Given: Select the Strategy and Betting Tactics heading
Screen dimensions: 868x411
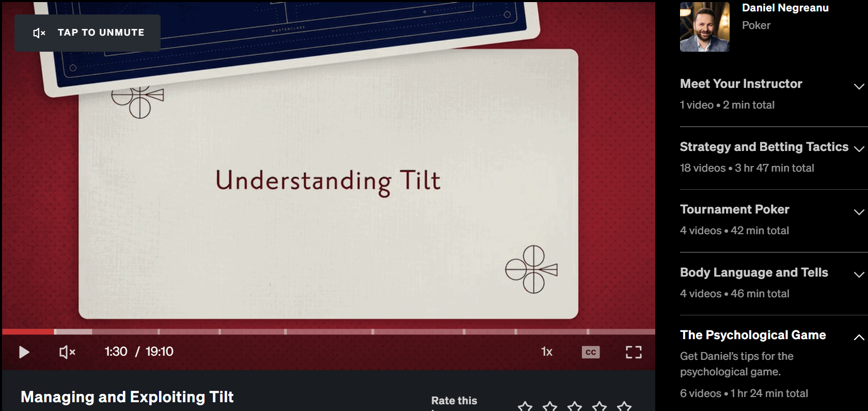Looking at the screenshot, I should [x=764, y=147].
